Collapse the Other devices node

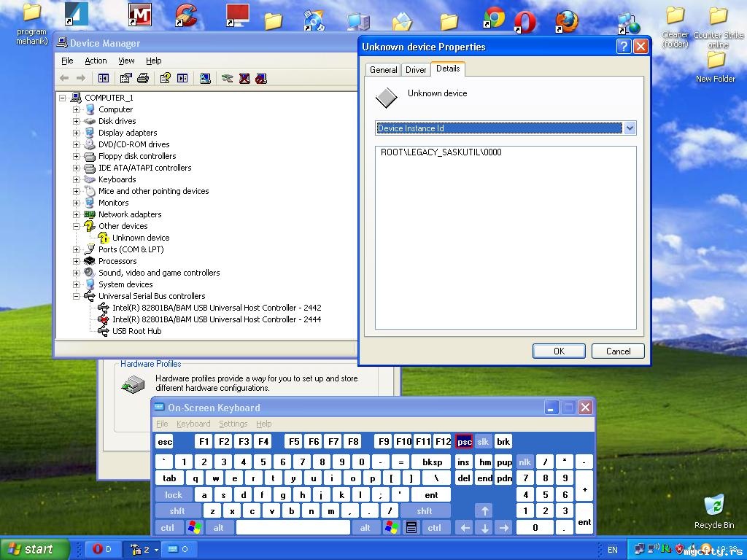pyautogui.click(x=76, y=226)
